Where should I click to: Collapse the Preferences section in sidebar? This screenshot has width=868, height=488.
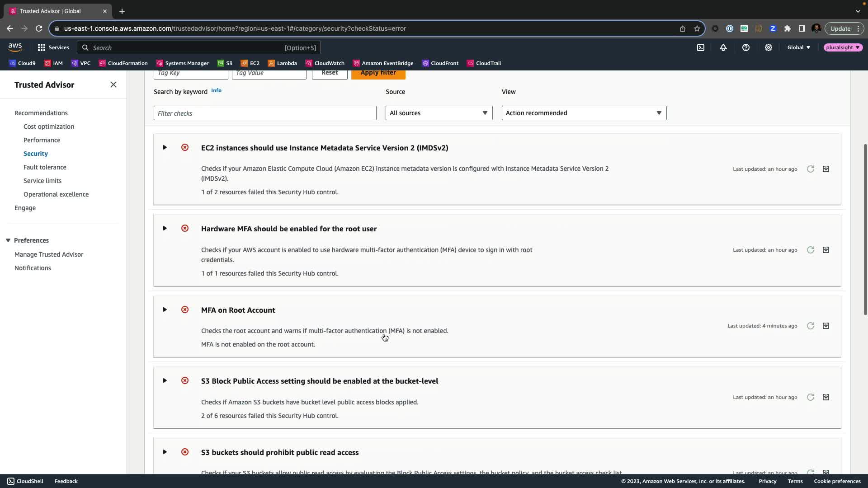8,240
